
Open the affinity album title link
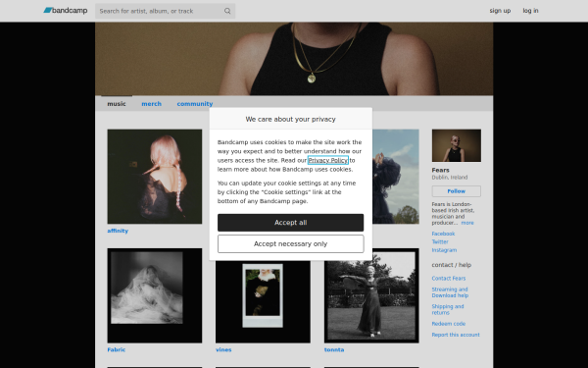coord(118,231)
